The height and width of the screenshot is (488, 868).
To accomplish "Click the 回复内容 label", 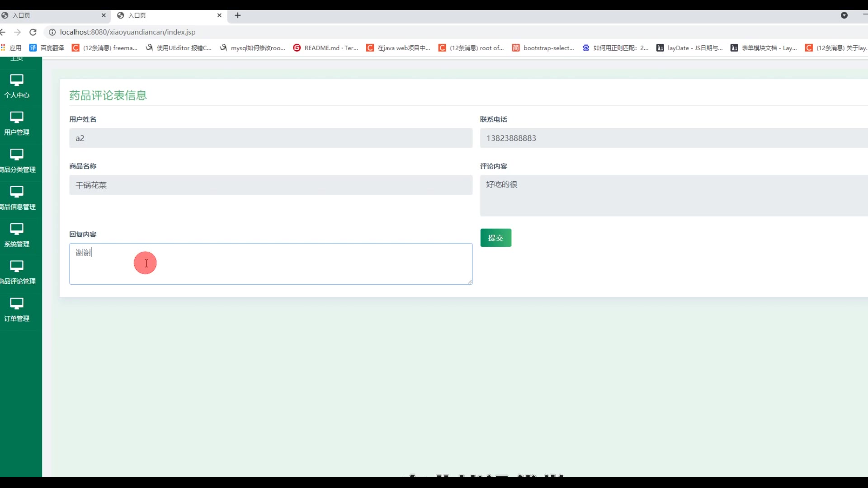I will click(83, 235).
